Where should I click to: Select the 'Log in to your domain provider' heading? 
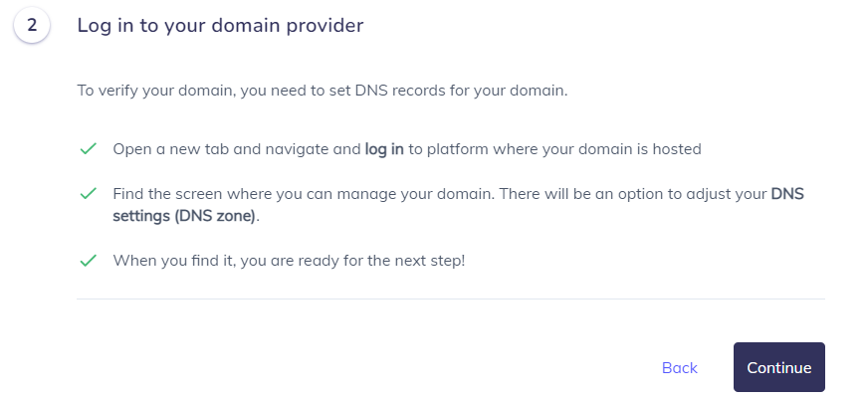coord(220,26)
